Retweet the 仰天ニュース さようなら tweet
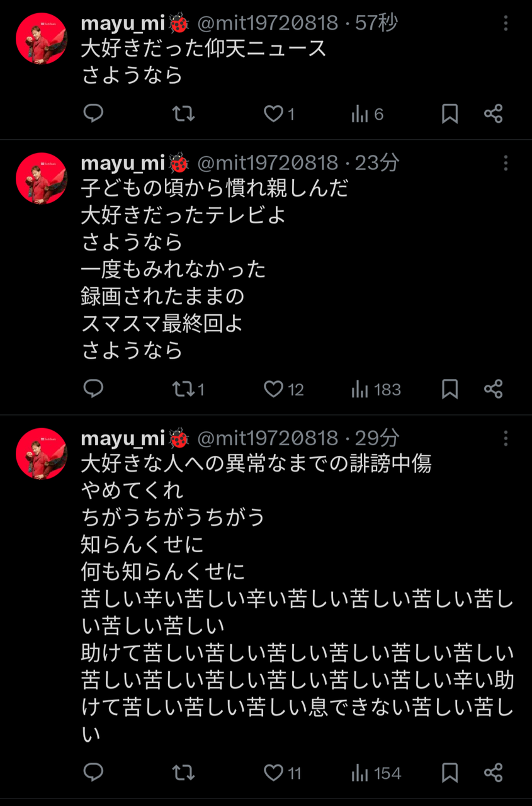This screenshot has height=806, width=532. [183, 113]
